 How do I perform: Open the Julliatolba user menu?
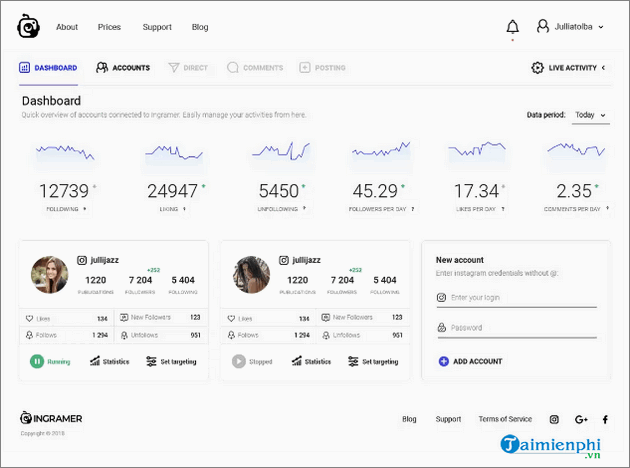[x=570, y=27]
